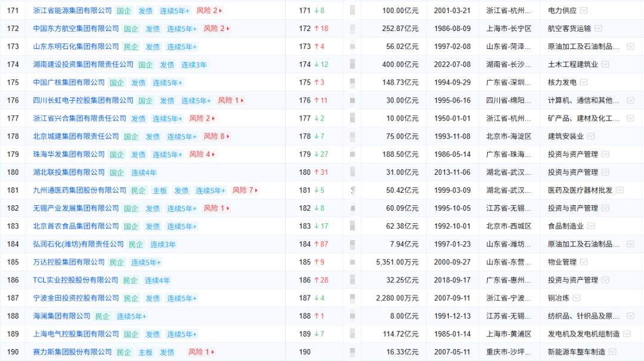The height and width of the screenshot is (361, 644).
Task: Open industry chevron in 海澜集团 row
Action: click(x=630, y=316)
